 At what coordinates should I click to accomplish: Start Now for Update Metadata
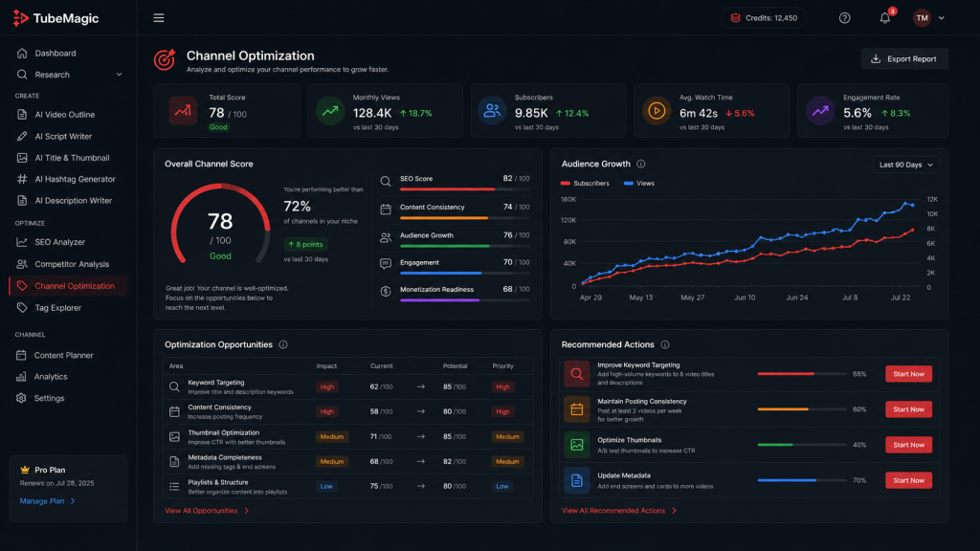click(908, 480)
